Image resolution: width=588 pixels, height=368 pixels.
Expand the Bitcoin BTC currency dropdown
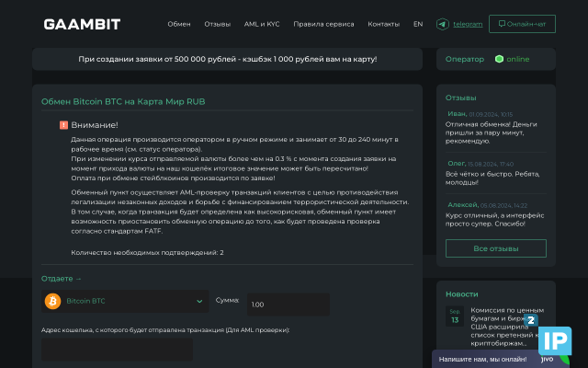click(125, 301)
